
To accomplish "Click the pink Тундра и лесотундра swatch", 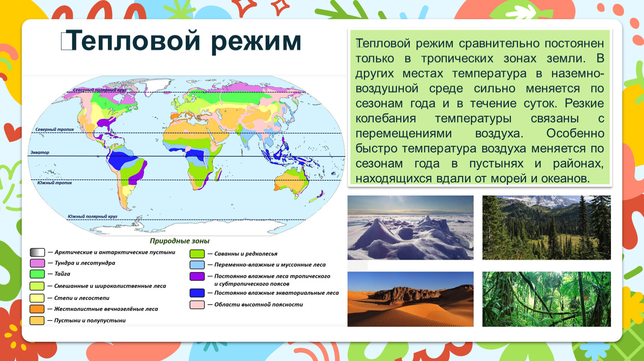I will click(x=37, y=263).
